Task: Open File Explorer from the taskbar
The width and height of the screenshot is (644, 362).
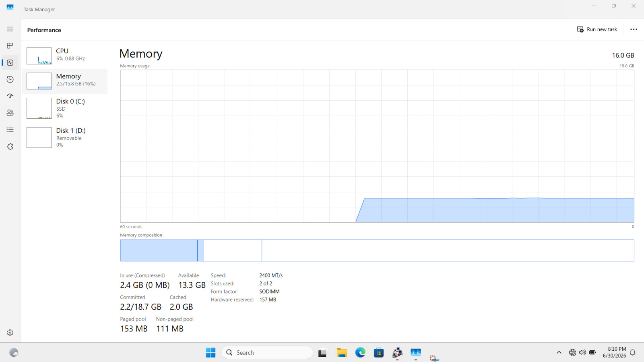Action: 342,353
